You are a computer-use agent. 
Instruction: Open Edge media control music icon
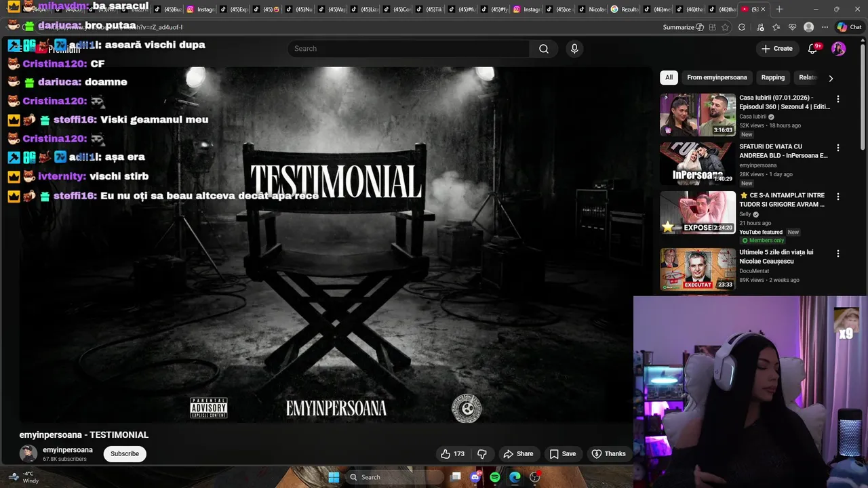760,27
